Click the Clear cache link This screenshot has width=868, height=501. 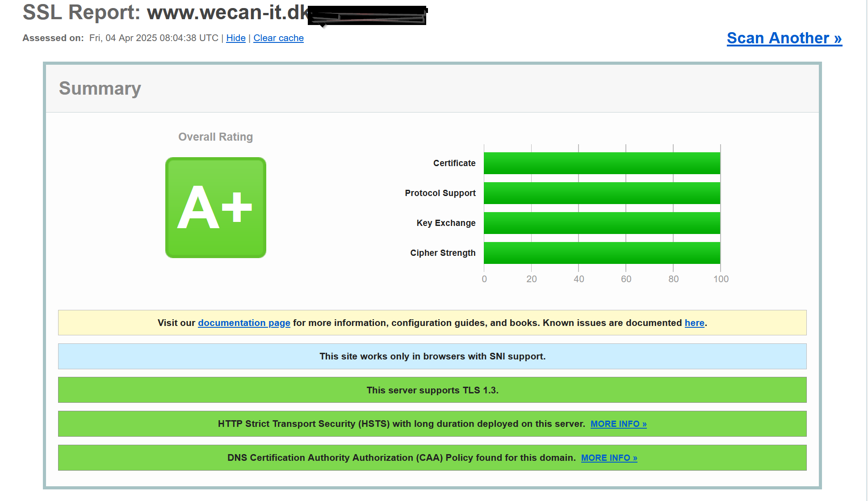point(278,38)
